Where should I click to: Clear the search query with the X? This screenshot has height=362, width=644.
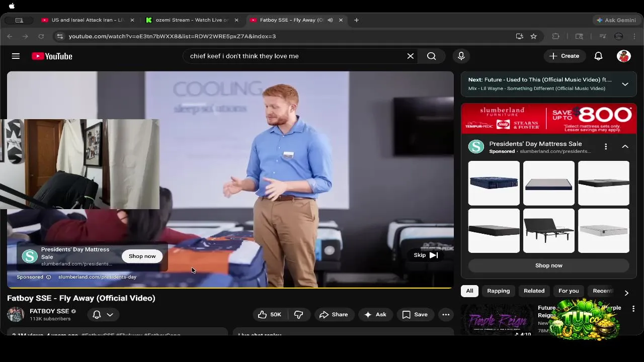411,56
